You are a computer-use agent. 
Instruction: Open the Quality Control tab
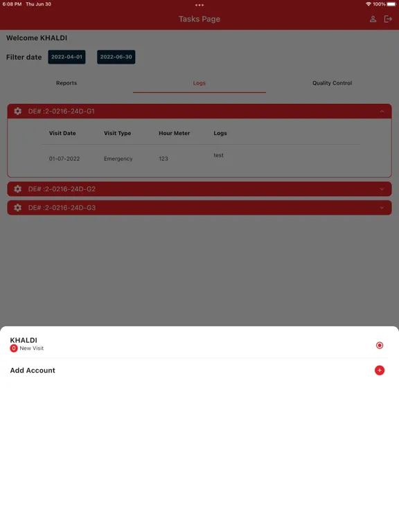pos(332,83)
